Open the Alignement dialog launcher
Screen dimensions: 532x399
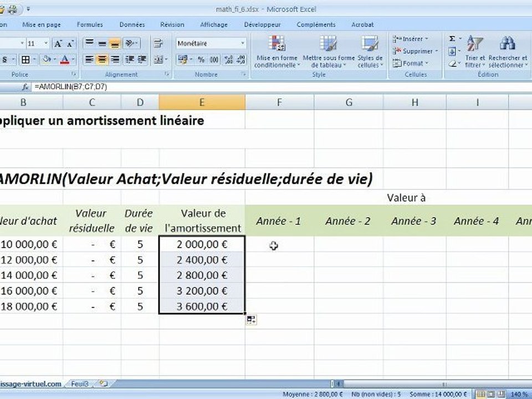[167, 74]
